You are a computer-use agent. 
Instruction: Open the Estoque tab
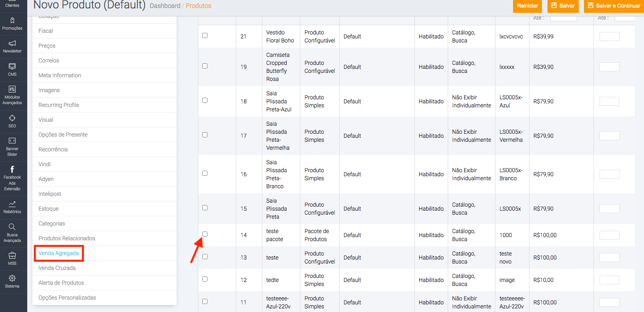point(105,209)
